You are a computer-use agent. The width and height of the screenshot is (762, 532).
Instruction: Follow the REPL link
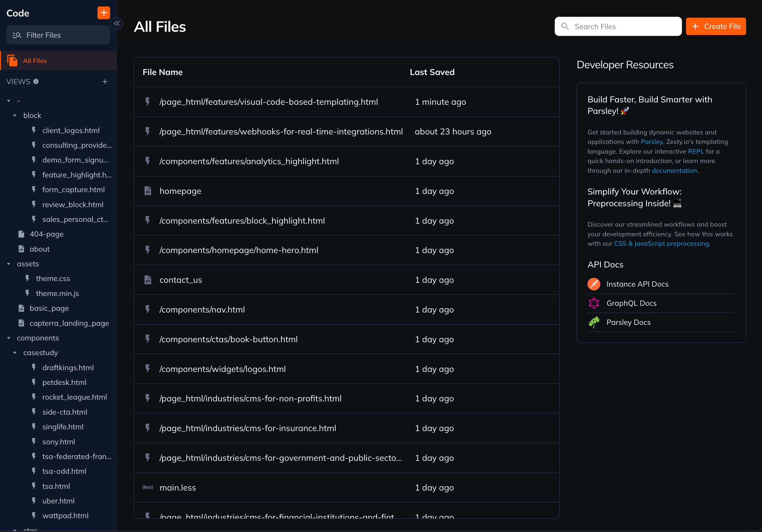(696, 151)
